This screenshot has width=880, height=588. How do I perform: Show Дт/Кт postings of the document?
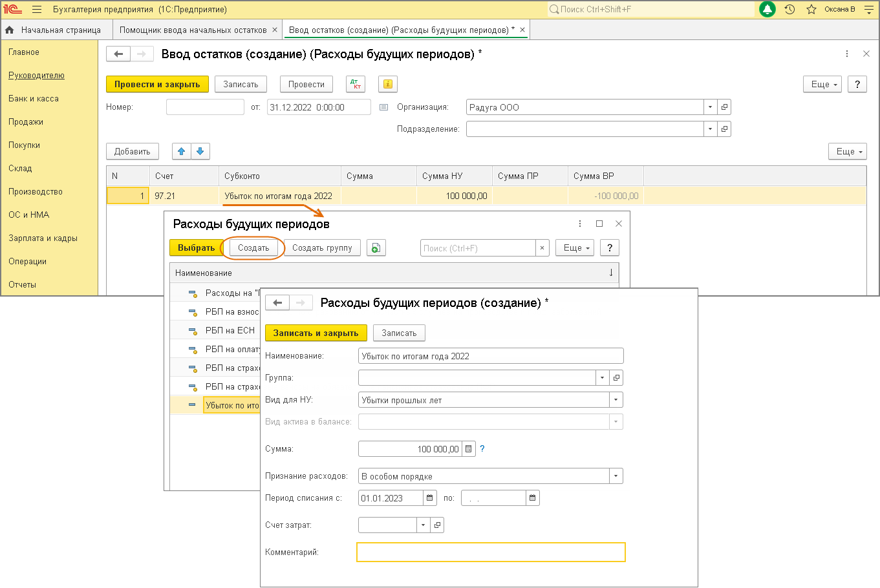tap(355, 85)
